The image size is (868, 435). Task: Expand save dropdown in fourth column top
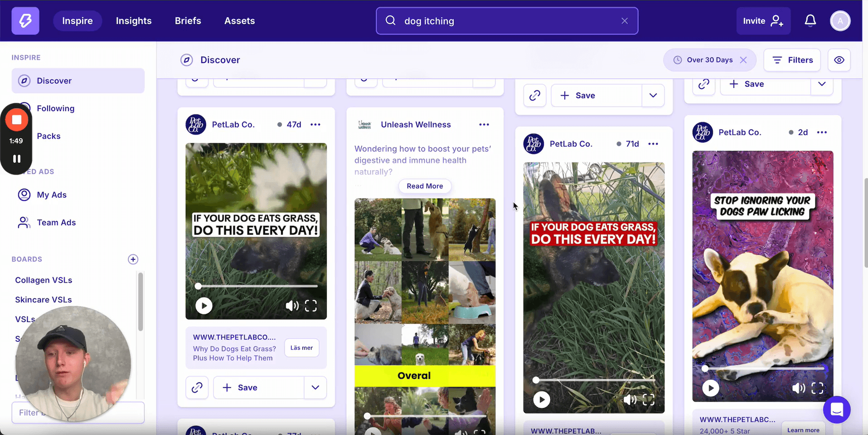click(822, 84)
